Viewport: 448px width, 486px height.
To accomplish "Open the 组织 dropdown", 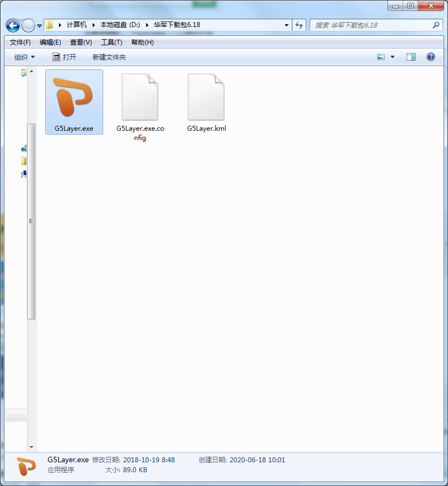I will 24,57.
